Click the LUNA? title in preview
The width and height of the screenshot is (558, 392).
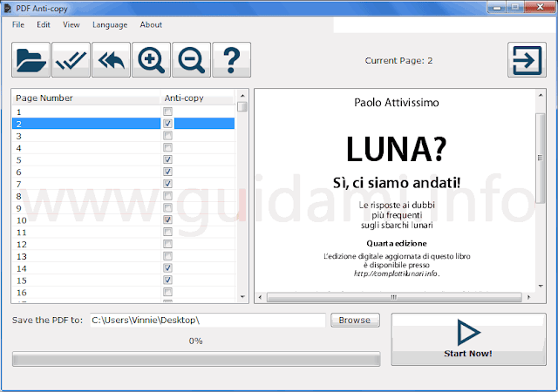(396, 150)
